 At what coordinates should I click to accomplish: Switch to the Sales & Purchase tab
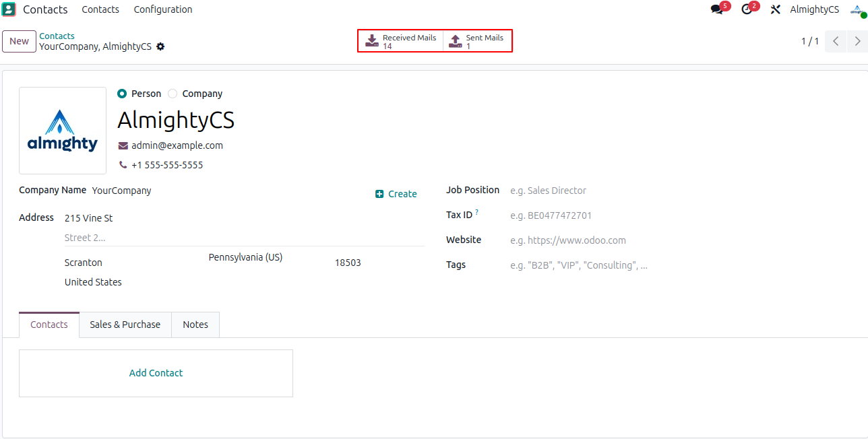(x=125, y=325)
